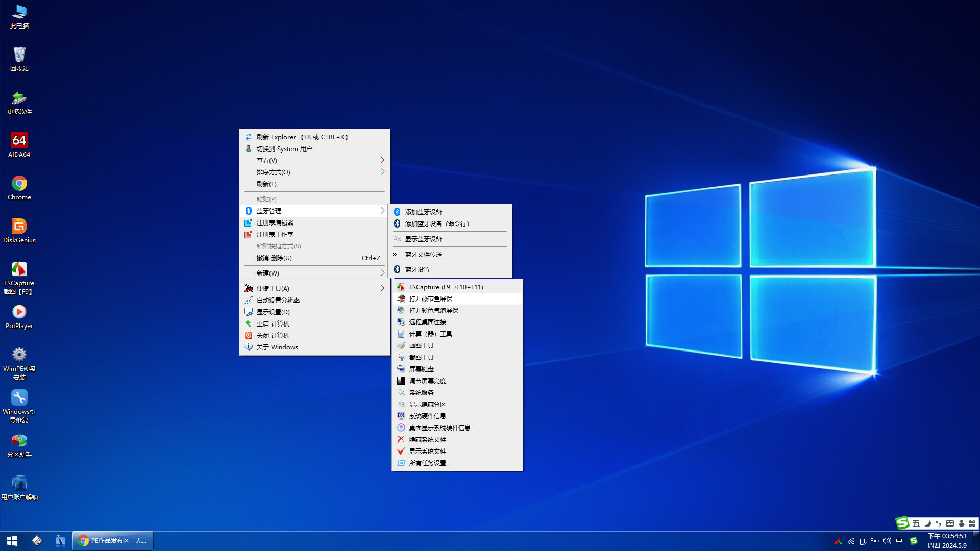Select 切换到 System 用户 menu entry
Image resolution: width=980 pixels, height=551 pixels.
(314, 148)
